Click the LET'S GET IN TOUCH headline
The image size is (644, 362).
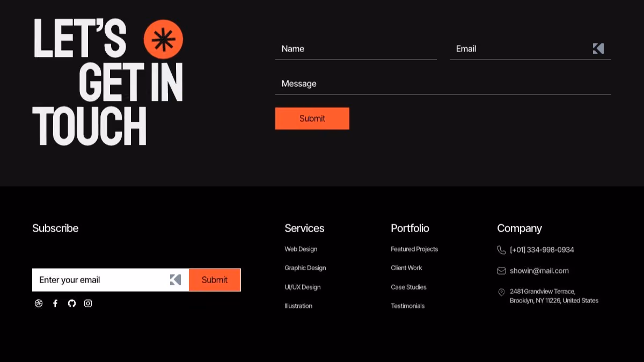pos(108,82)
